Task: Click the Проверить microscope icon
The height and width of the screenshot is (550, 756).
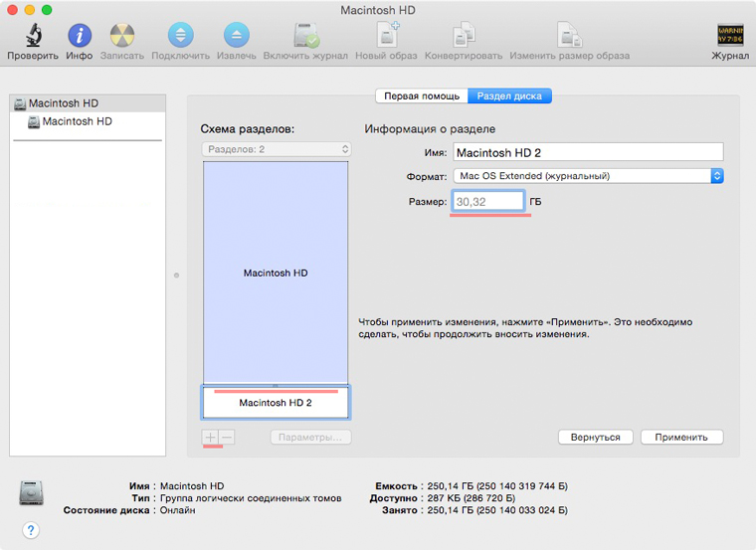Action: pyautogui.click(x=32, y=36)
